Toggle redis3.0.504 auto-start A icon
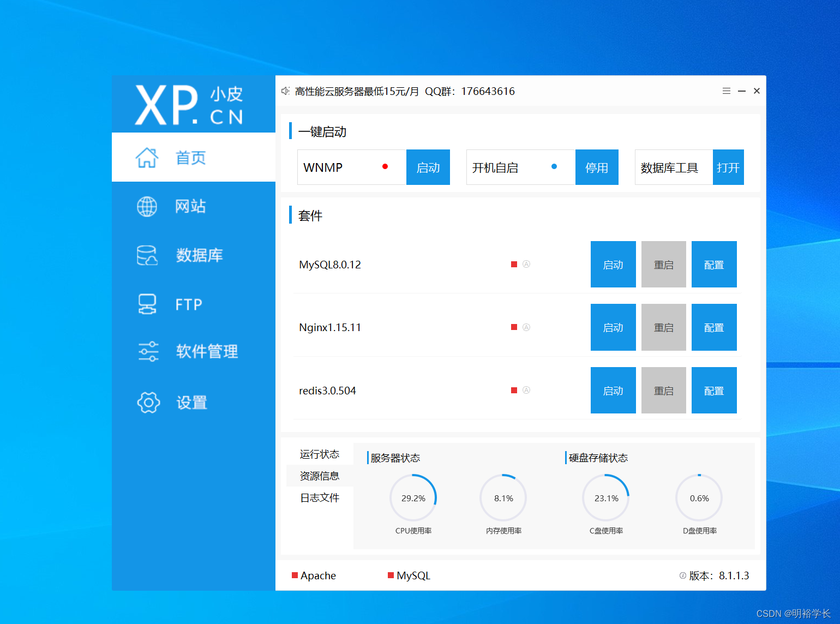This screenshot has width=840, height=624. click(x=526, y=390)
